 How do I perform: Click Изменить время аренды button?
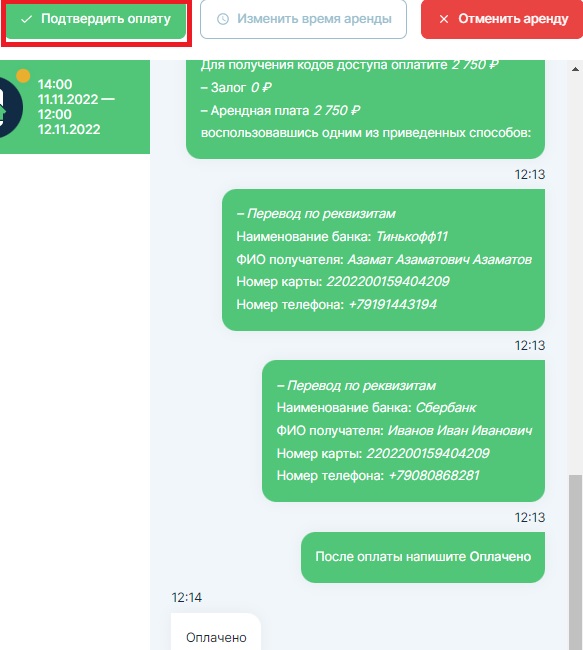[303, 19]
